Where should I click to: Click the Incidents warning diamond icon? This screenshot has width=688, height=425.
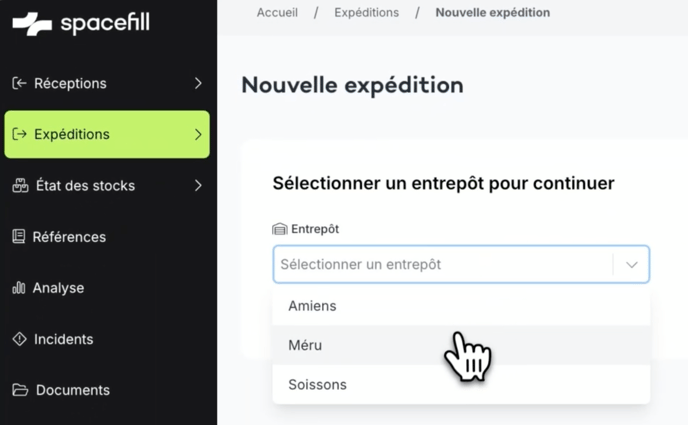[19, 339]
